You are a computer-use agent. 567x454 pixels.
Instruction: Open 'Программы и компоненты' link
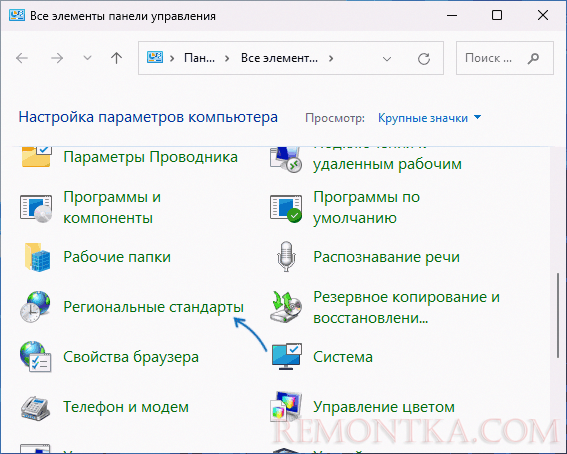pyautogui.click(x=112, y=207)
